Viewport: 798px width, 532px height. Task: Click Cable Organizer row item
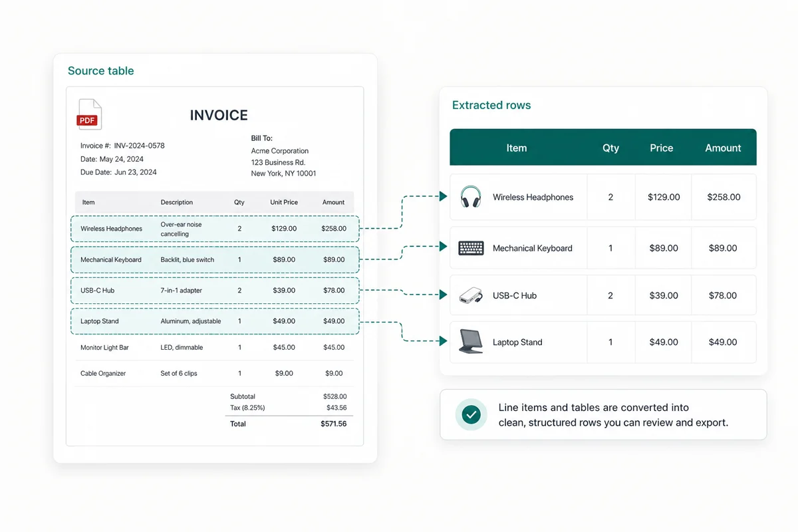point(103,374)
